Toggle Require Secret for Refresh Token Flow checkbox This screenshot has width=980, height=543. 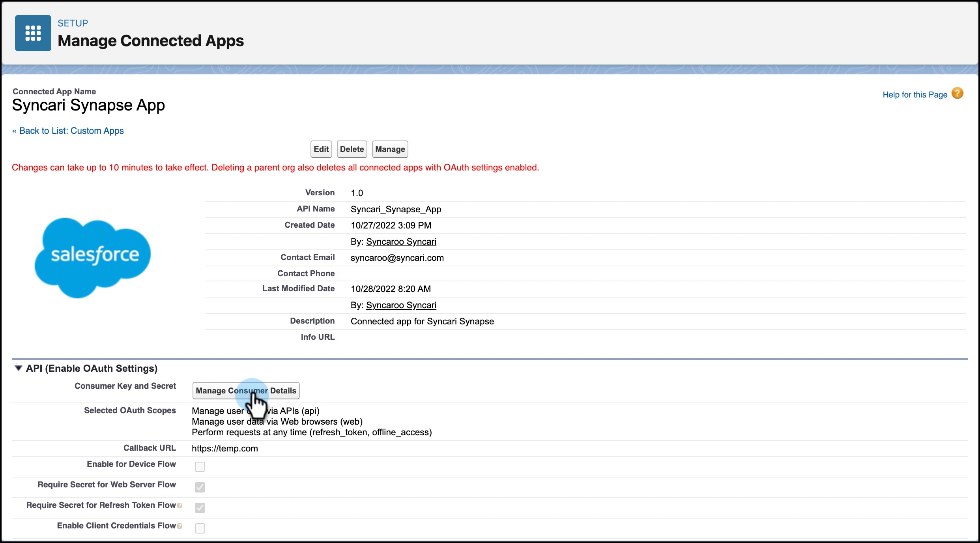click(x=200, y=508)
